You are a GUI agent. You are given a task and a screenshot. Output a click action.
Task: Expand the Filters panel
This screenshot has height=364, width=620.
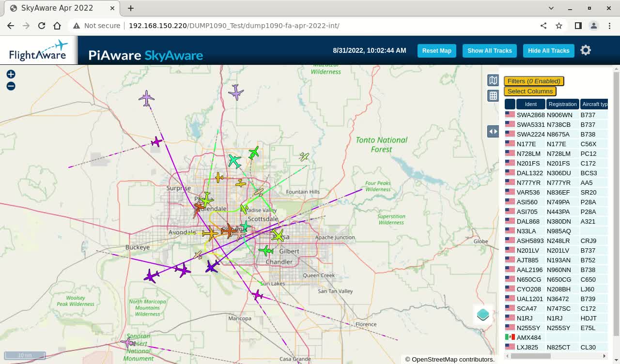tap(534, 81)
